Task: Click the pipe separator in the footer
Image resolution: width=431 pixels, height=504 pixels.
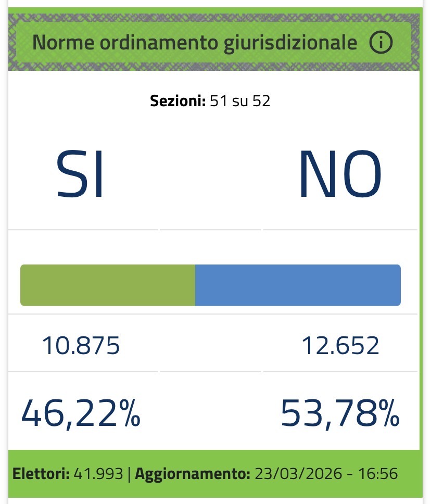Action: (129, 474)
